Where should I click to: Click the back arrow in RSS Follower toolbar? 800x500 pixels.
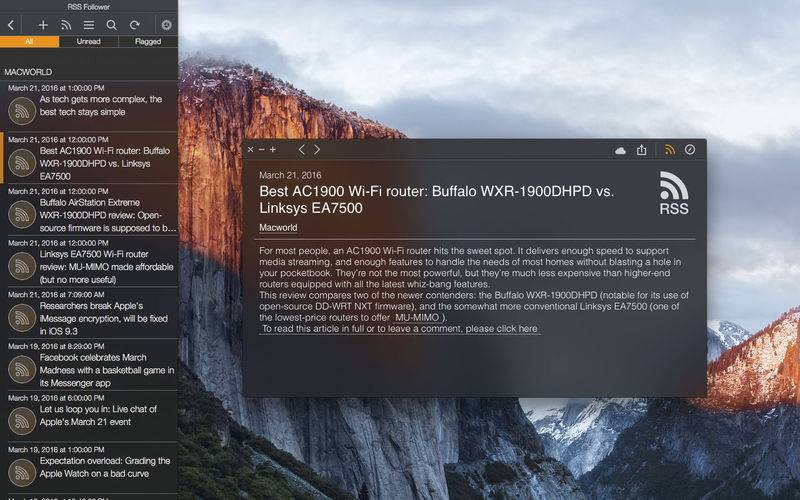pyautogui.click(x=11, y=24)
